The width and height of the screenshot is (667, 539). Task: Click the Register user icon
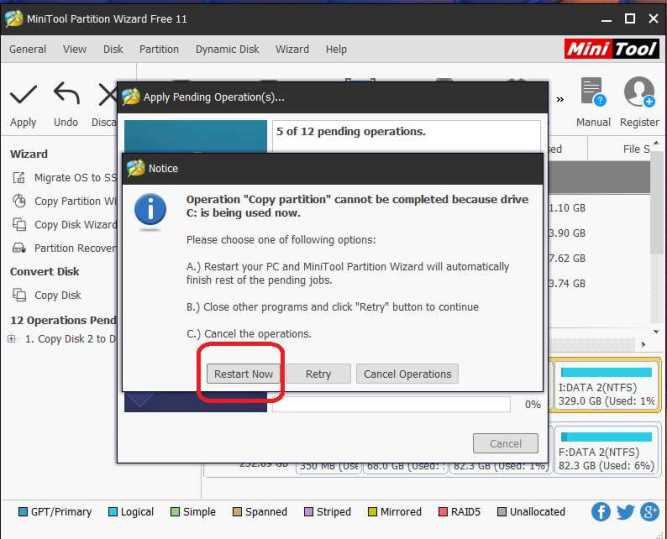point(639,91)
